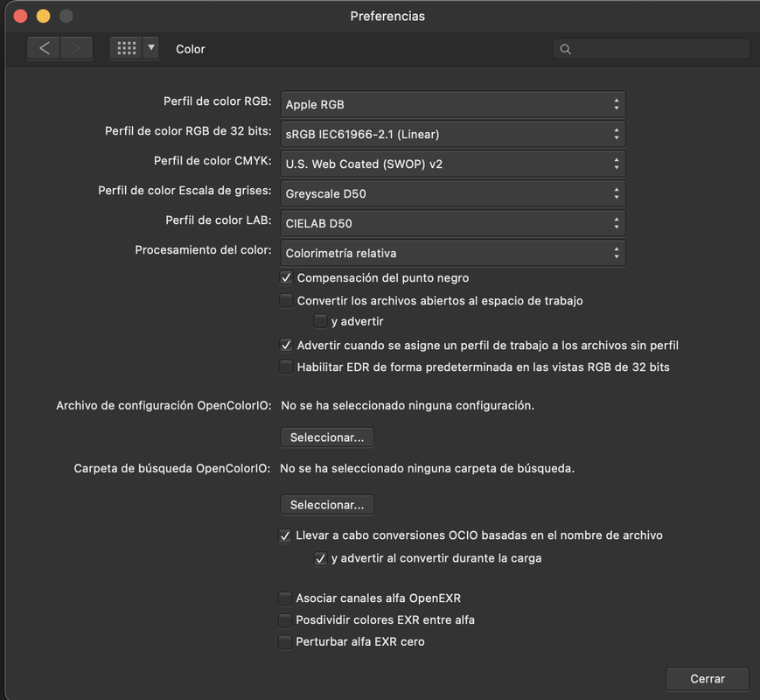This screenshot has height=700, width=760.
Task: Uncheck Compensación del punto negro
Action: (x=286, y=278)
